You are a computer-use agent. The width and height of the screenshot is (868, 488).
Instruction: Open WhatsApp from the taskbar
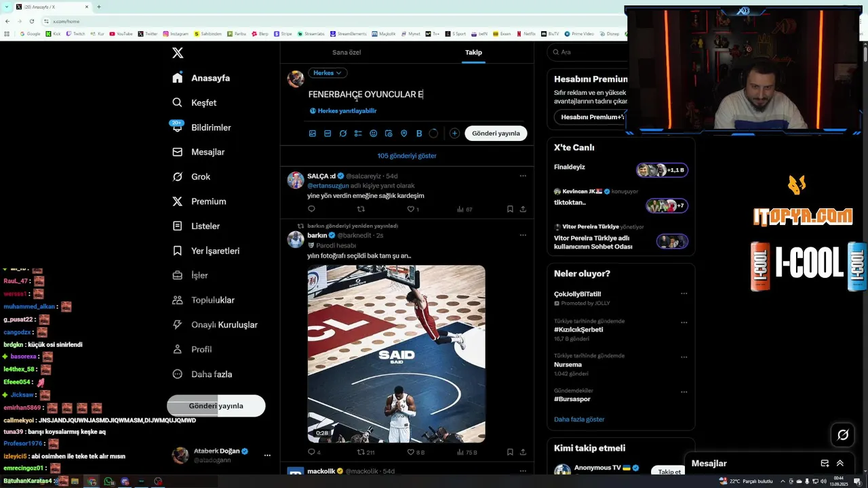click(x=108, y=482)
